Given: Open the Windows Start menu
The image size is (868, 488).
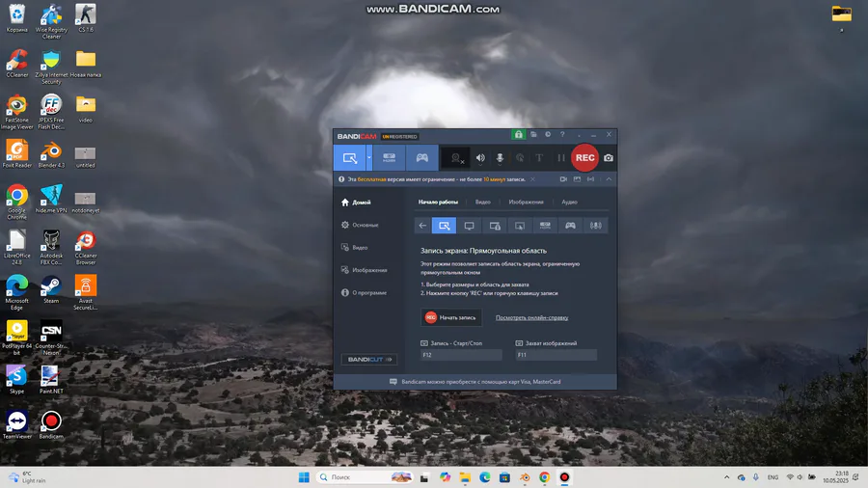Looking at the screenshot, I should (x=304, y=477).
